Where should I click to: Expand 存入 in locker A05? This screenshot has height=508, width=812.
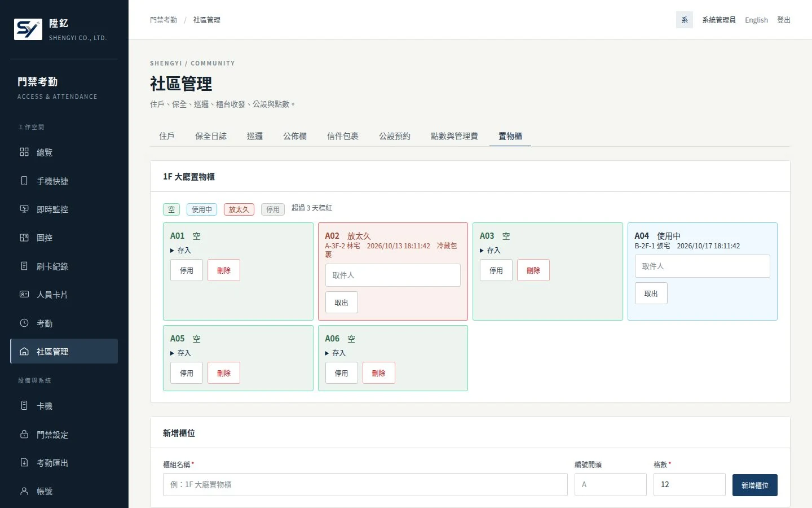click(x=180, y=353)
